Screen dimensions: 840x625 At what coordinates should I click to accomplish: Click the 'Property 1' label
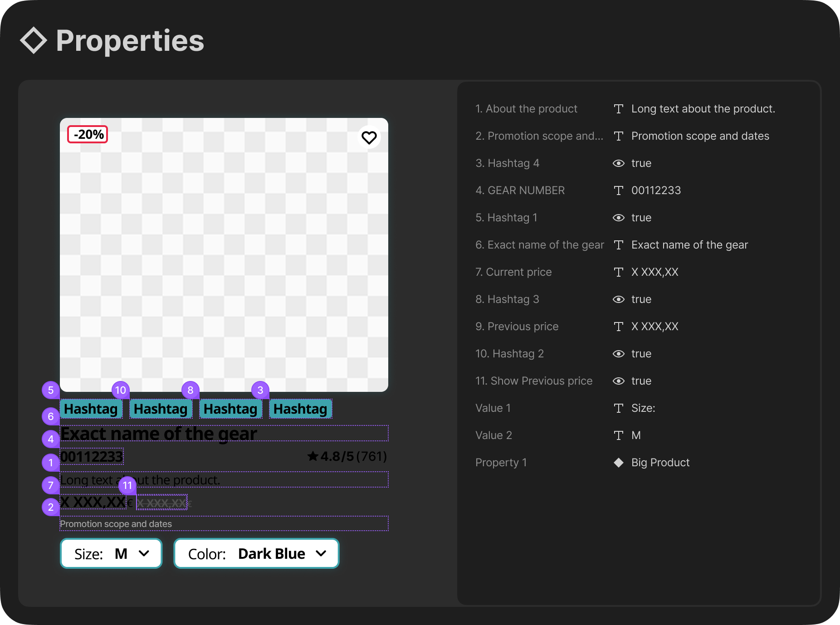pos(501,463)
